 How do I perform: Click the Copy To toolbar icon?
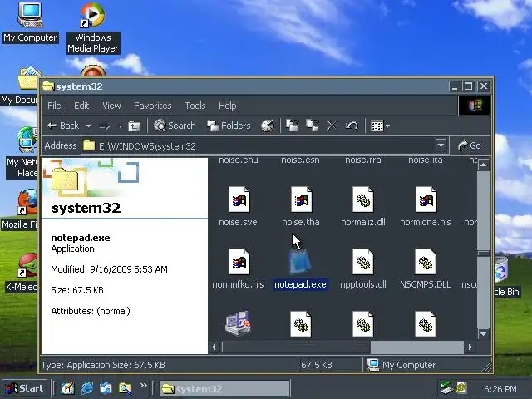tap(313, 126)
